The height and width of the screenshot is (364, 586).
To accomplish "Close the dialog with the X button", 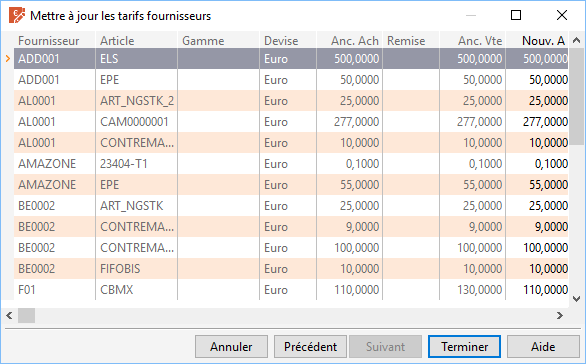I will click(x=562, y=15).
